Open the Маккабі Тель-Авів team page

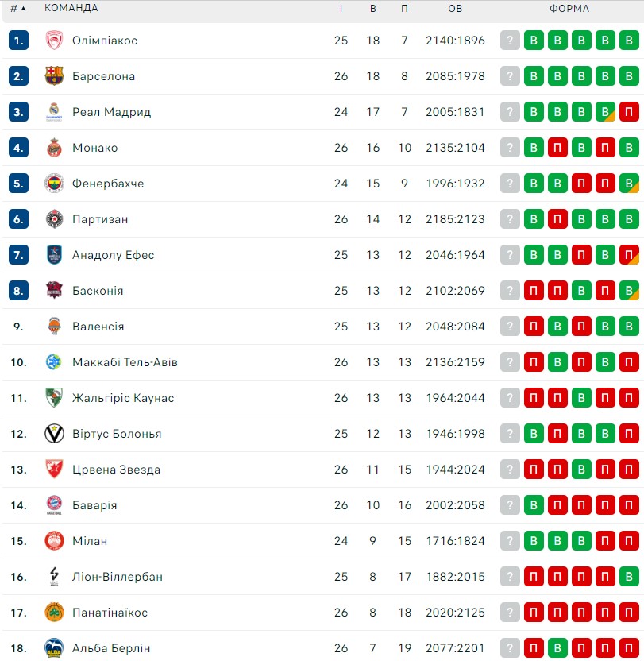(125, 362)
